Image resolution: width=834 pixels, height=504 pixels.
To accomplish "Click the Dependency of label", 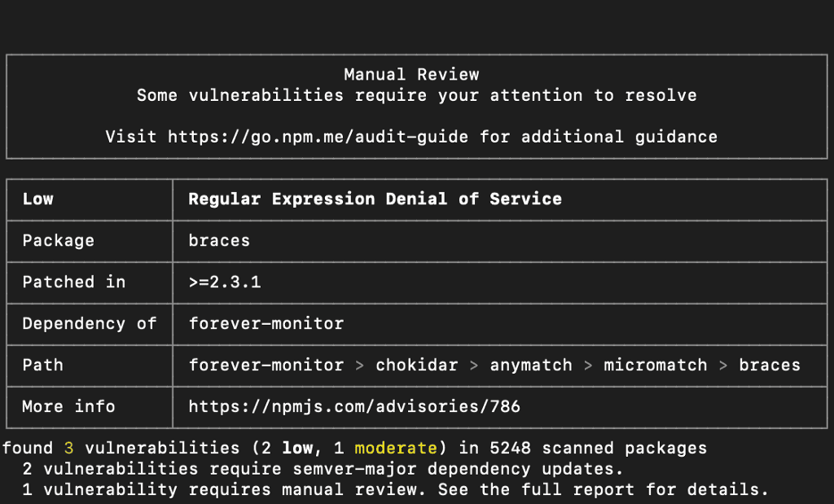I will tap(90, 324).
